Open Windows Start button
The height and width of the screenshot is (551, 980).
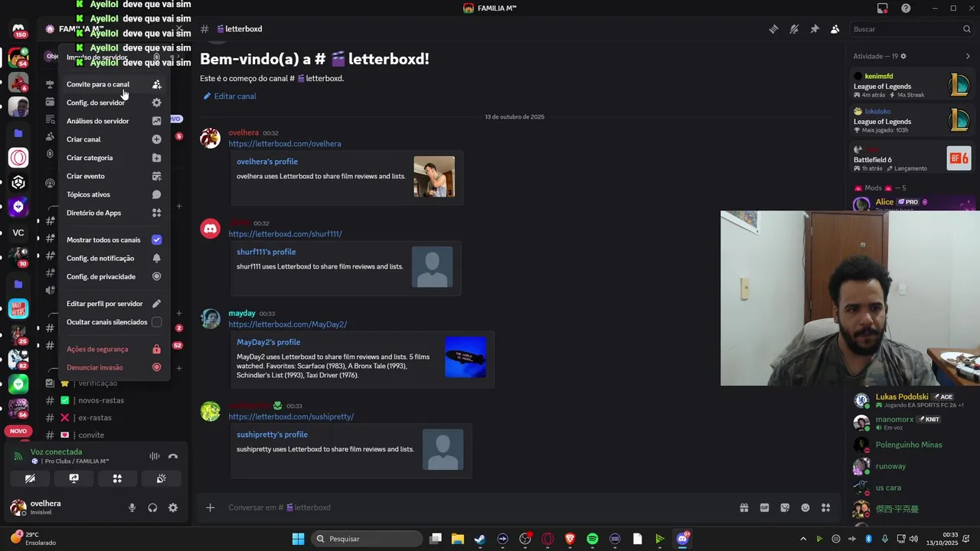(x=299, y=539)
